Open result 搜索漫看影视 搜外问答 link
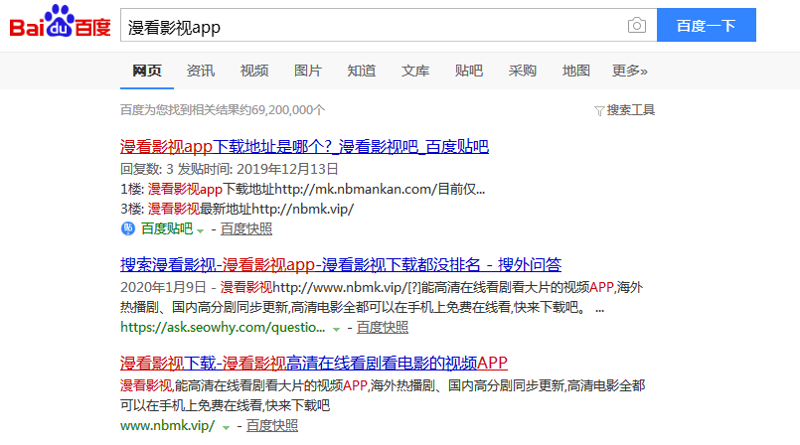The width and height of the screenshot is (800, 445). tap(340, 265)
